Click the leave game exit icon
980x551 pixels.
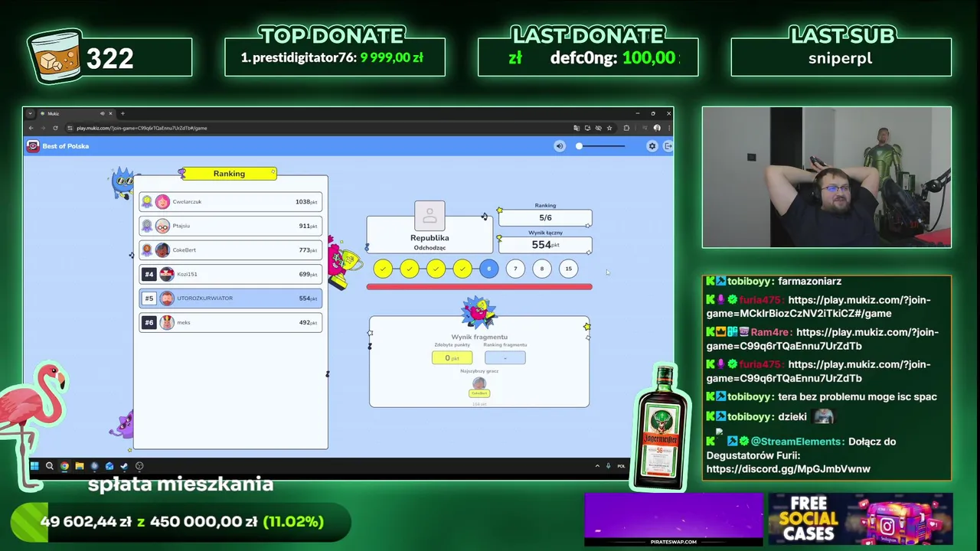click(668, 146)
